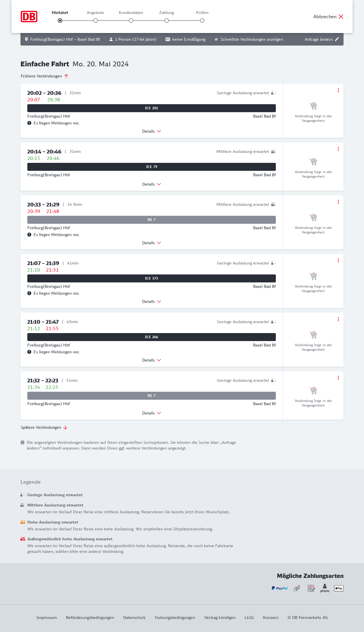Show Frühere Verbindungen
Image resolution: width=364 pixels, height=632 pixels.
tap(45, 76)
